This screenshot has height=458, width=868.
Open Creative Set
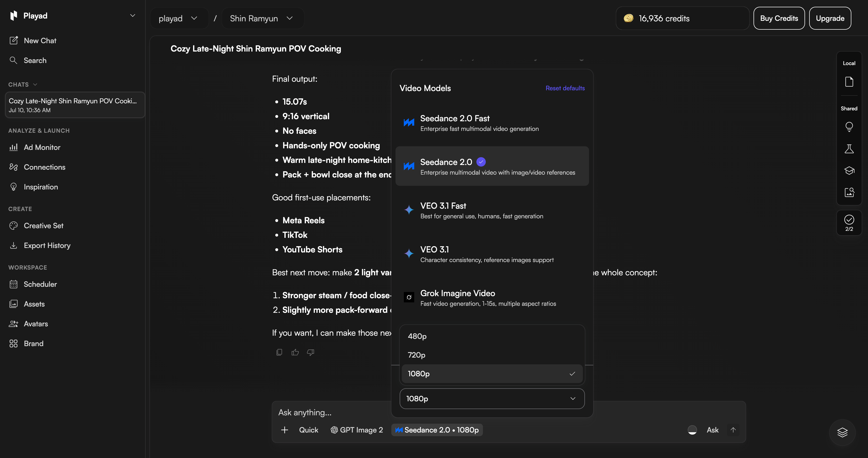coord(36,226)
